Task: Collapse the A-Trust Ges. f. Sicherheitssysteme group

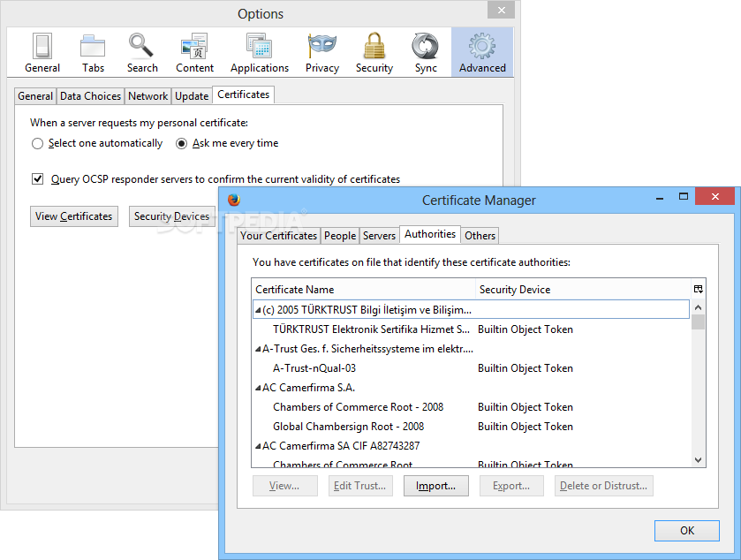Action: tap(258, 349)
